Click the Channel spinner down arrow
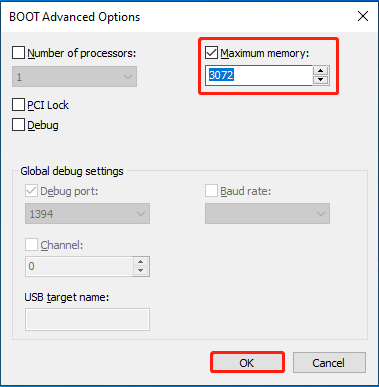The width and height of the screenshot is (379, 387). (141, 271)
